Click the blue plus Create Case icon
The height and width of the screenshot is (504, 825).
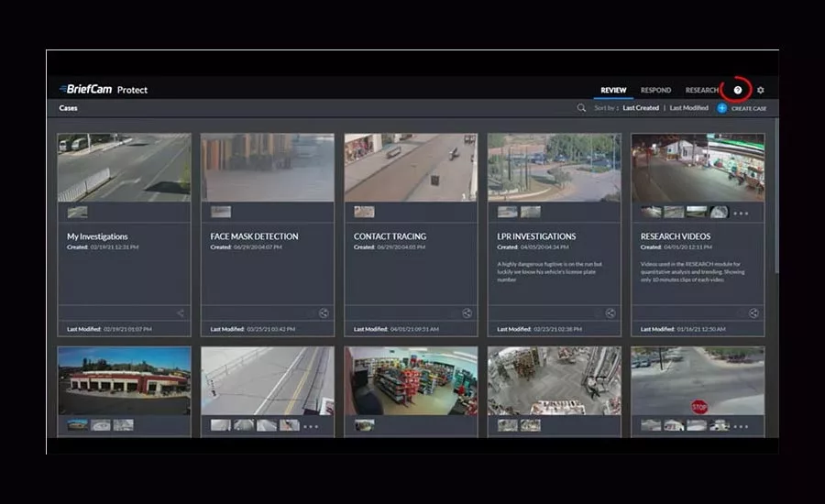coord(722,108)
